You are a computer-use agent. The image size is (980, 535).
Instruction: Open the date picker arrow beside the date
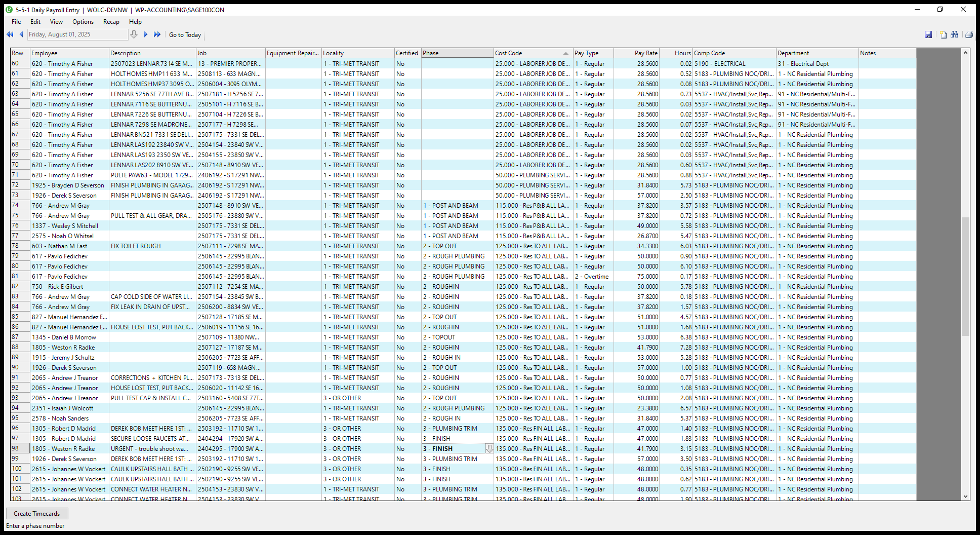tap(134, 34)
